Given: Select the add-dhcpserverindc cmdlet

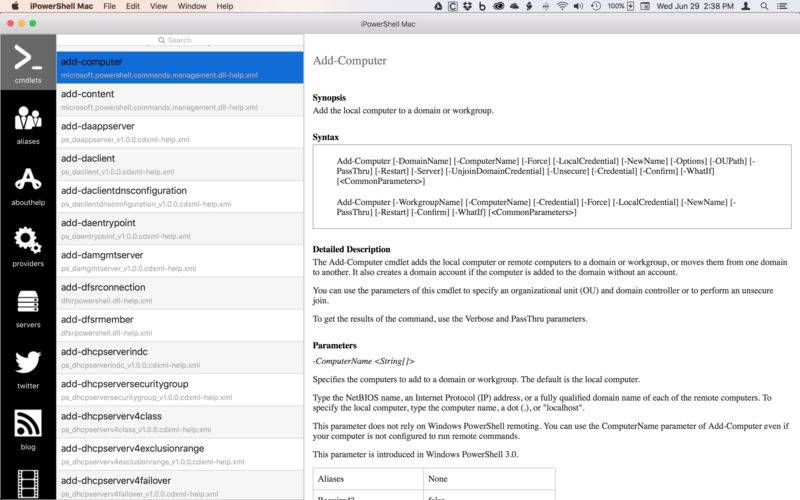Looking at the screenshot, I should coord(180,357).
